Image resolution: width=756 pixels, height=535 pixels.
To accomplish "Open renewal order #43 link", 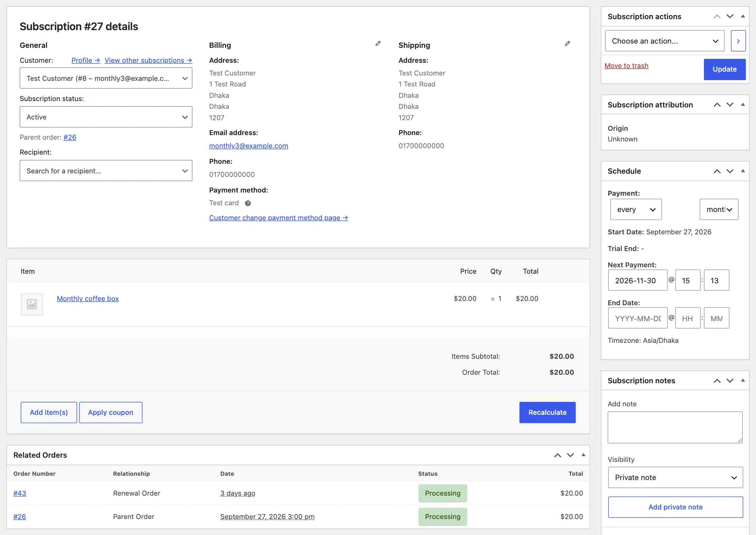I will coord(19,493).
